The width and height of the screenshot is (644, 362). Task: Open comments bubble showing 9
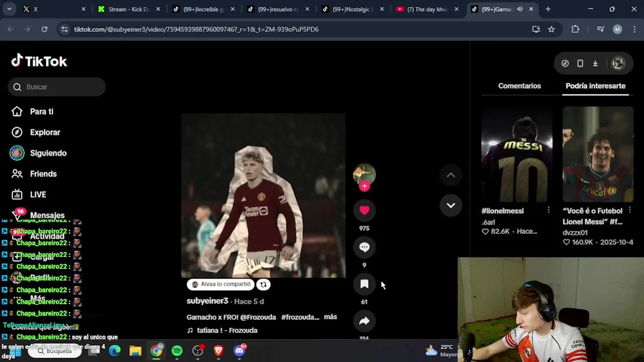click(x=364, y=247)
